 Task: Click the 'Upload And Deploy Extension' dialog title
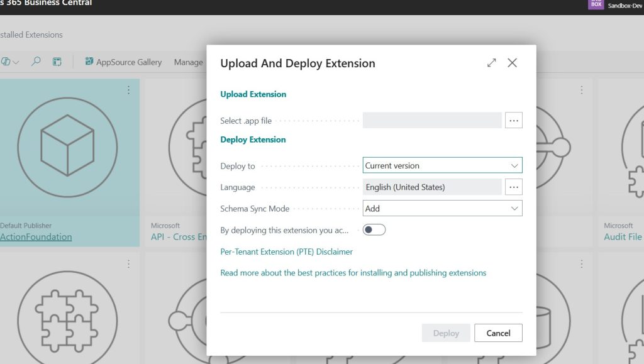pyautogui.click(x=297, y=63)
